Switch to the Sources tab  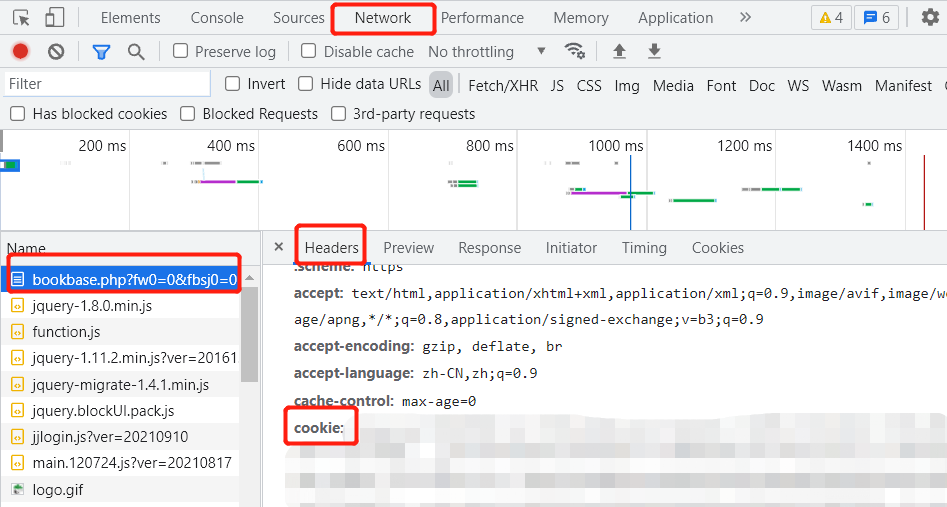(x=298, y=18)
